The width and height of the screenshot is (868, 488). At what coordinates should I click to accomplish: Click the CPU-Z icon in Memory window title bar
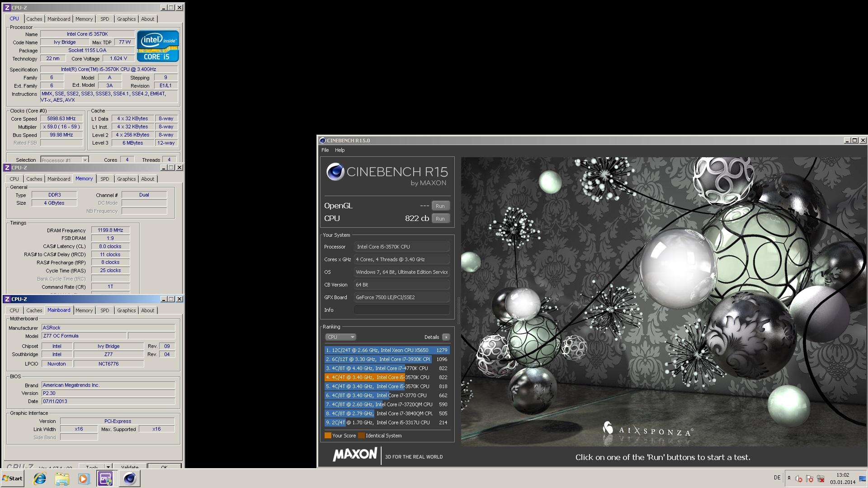click(x=7, y=168)
